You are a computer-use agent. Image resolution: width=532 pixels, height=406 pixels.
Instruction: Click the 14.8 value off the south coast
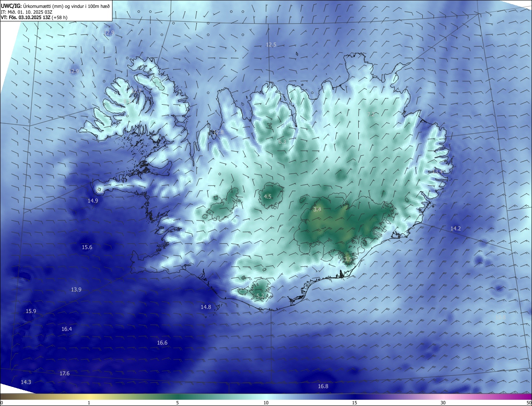[206, 307]
